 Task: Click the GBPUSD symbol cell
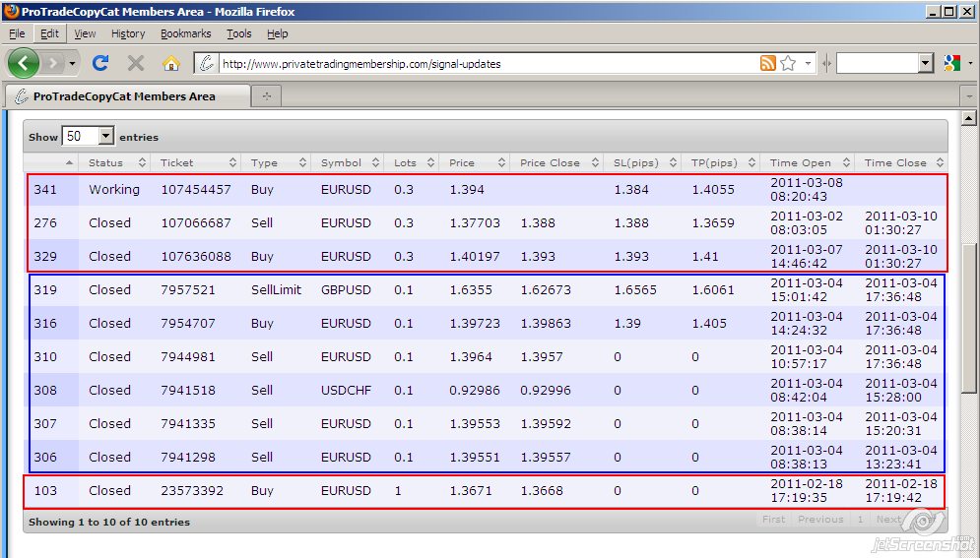tap(346, 289)
